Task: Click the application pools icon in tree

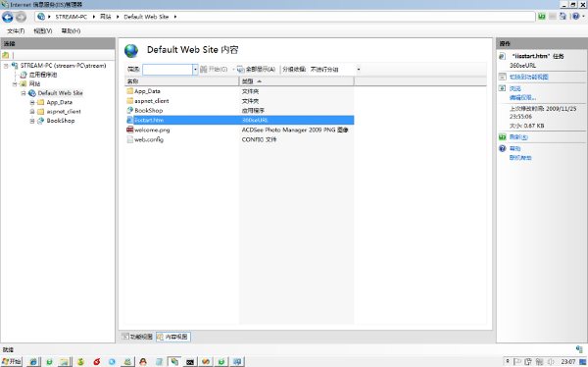Action: pyautogui.click(x=24, y=75)
